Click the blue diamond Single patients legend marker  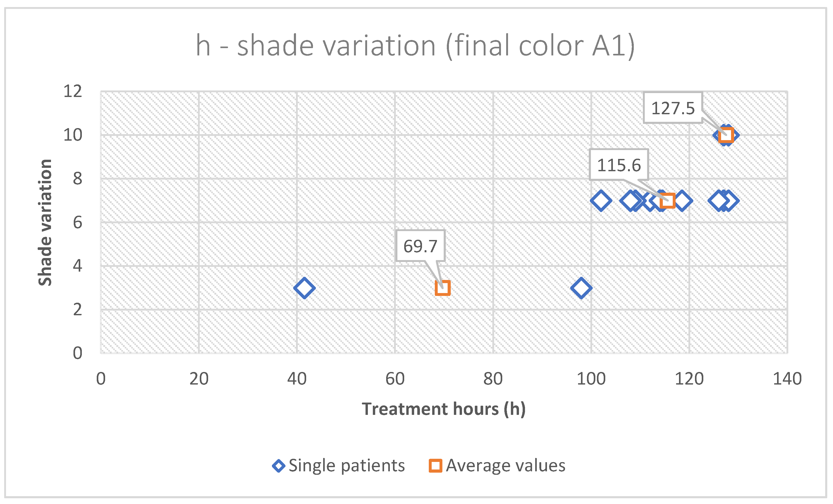(278, 466)
